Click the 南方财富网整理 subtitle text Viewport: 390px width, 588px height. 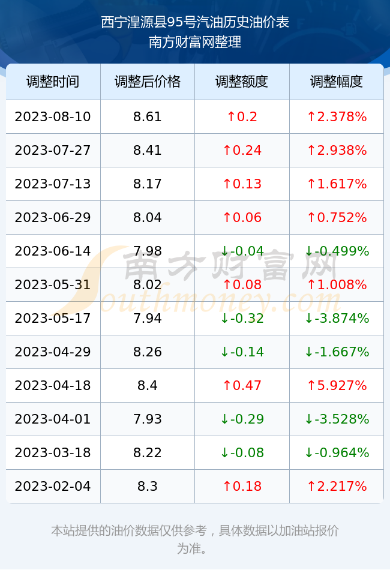point(195,42)
